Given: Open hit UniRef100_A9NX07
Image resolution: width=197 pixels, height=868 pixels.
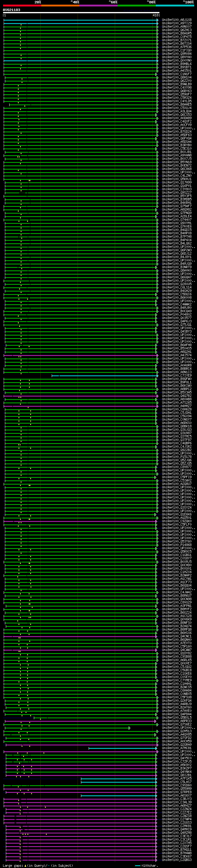Looking at the screenshot, I should 176,26.
